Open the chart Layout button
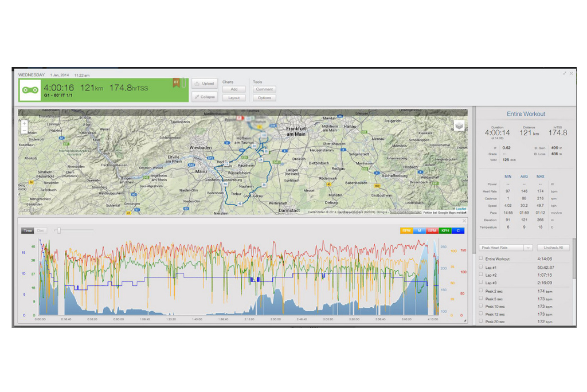Image resolution: width=587 pixels, height=392 pixels. pyautogui.click(x=234, y=98)
